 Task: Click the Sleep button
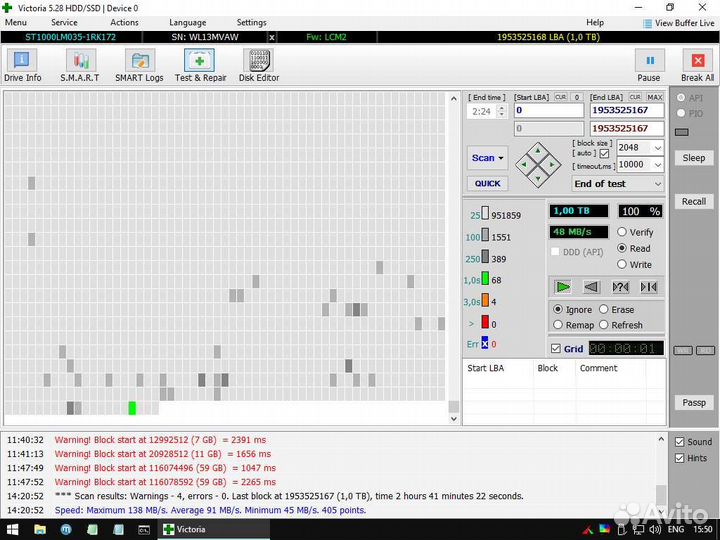click(x=693, y=158)
